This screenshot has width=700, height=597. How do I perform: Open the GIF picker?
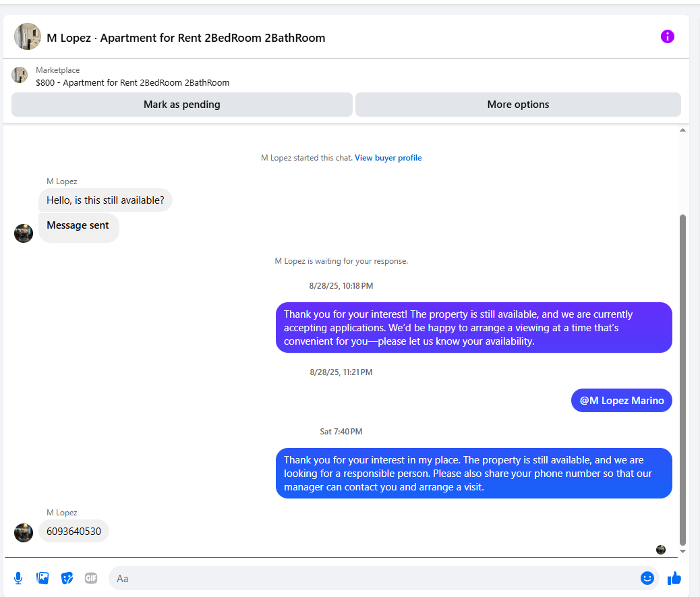91,578
